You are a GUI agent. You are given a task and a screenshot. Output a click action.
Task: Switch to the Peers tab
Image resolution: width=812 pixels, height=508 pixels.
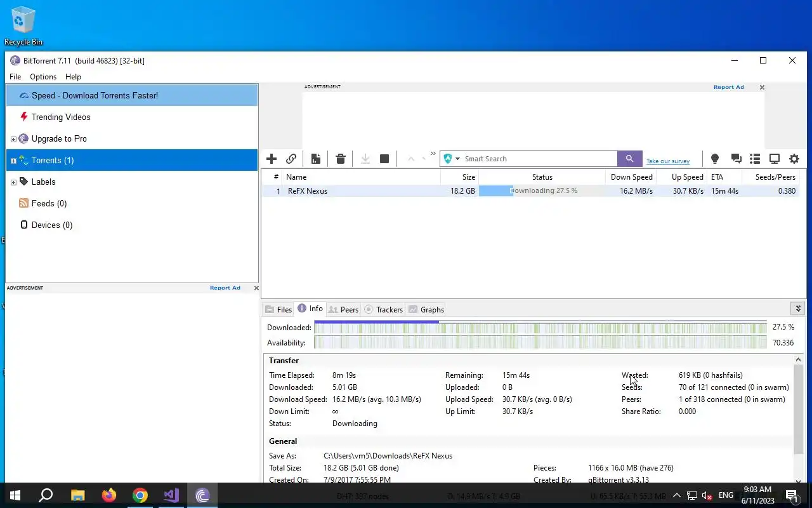point(344,309)
